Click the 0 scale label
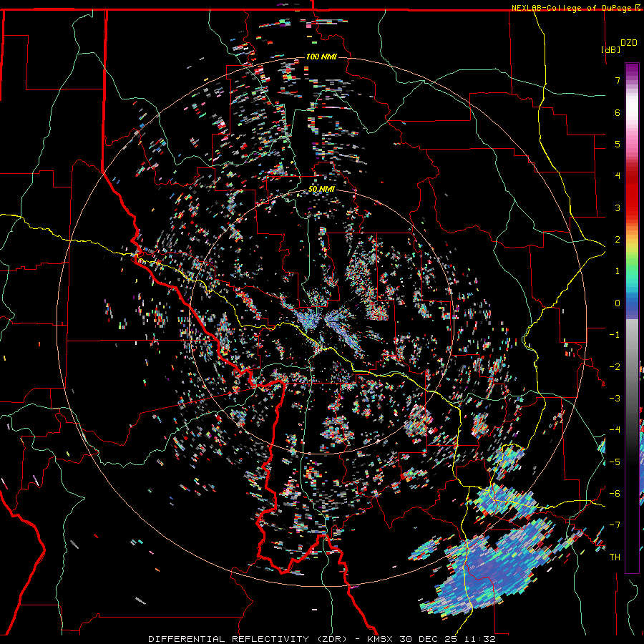This screenshot has width=644, height=644. [x=618, y=303]
